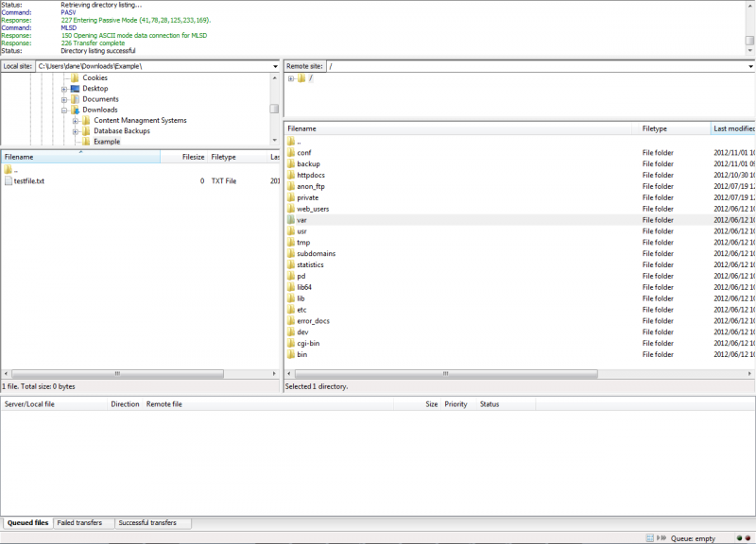
Task: Click the Desktop icon in local tree
Action: point(75,89)
